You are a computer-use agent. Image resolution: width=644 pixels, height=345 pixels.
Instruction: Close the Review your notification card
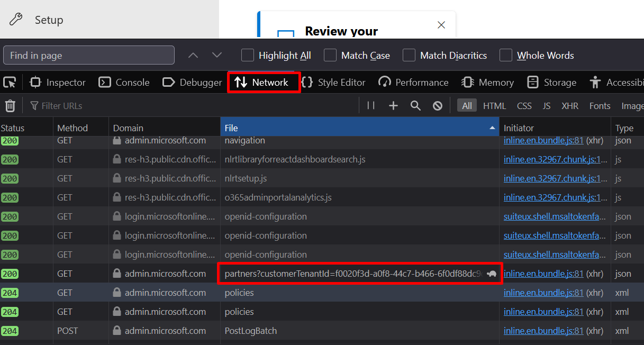point(441,25)
